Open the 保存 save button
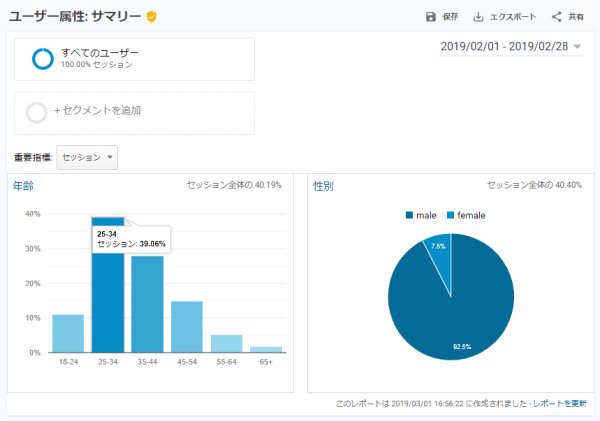The image size is (600, 421). click(442, 16)
